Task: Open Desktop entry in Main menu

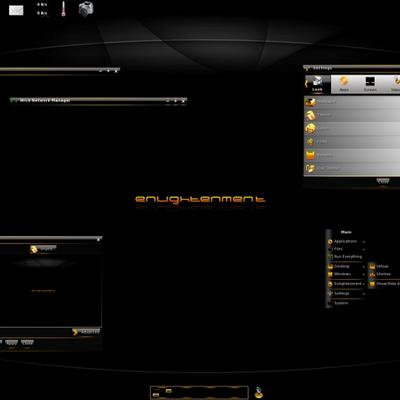Action: tap(345, 266)
